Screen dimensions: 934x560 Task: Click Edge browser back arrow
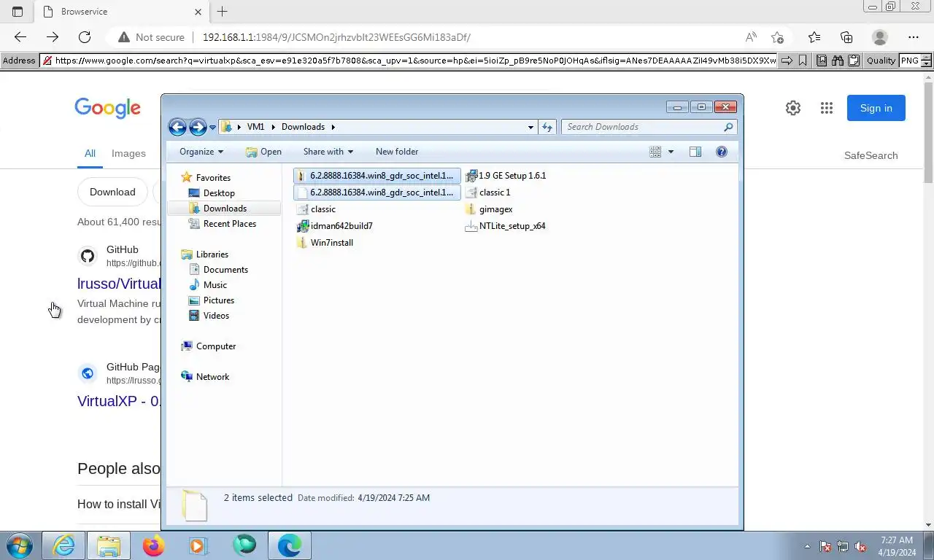pyautogui.click(x=20, y=37)
